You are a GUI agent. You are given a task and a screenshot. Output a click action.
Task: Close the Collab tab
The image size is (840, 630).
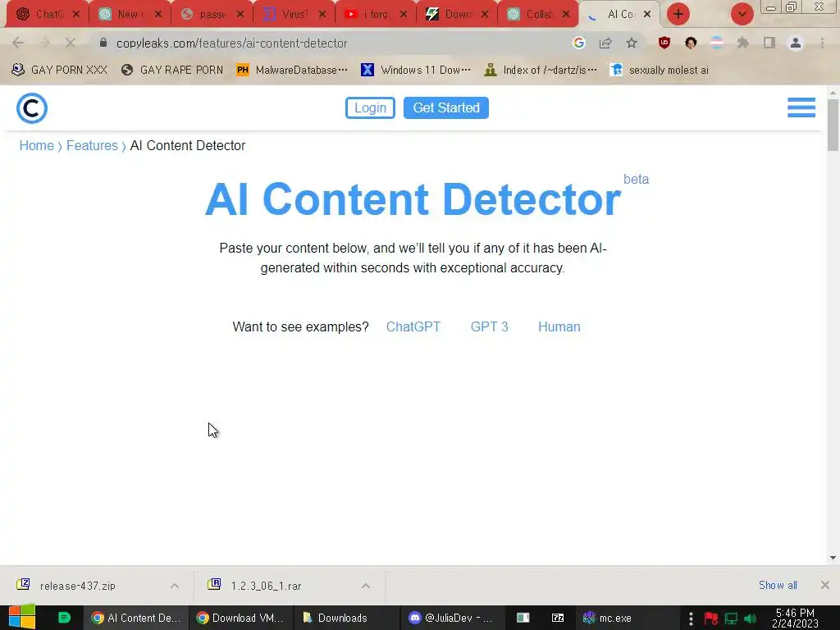tap(566, 14)
